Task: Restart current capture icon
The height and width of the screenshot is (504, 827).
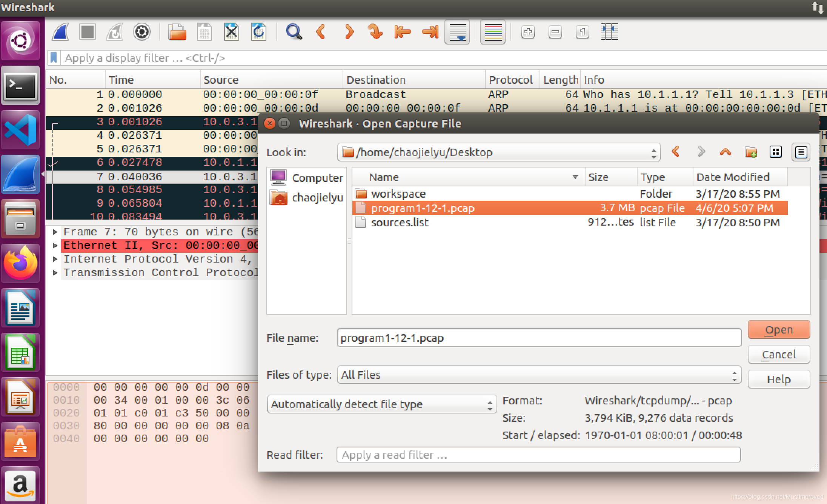Action: coord(115,32)
